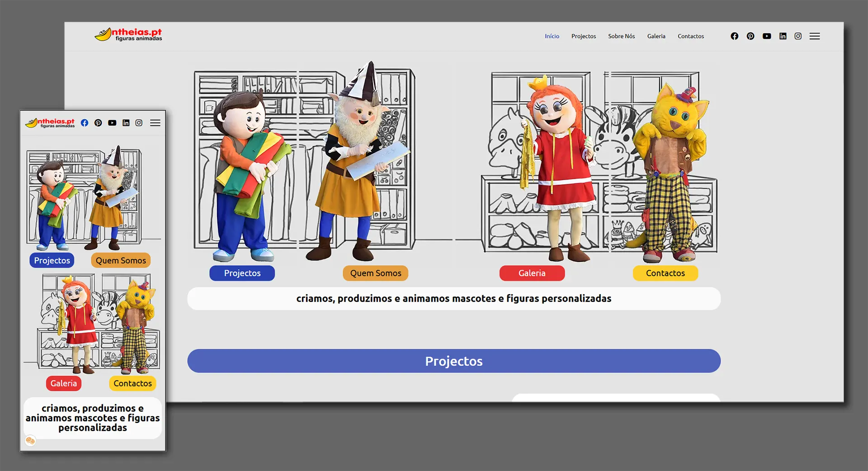Click the blue Projectos button under the boy mascot

[242, 273]
